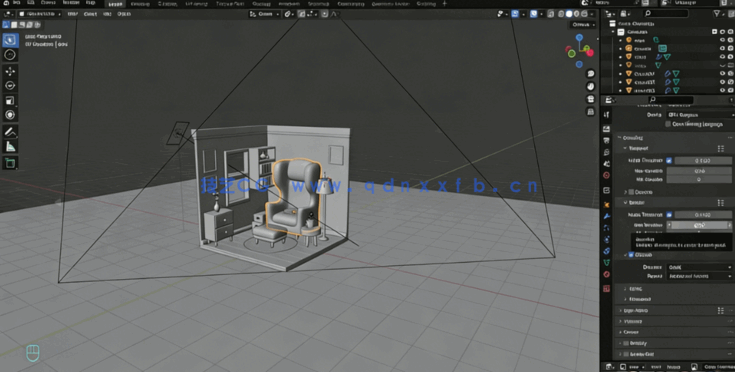This screenshot has height=372, width=735.
Task: Switch perspective/orthographic with grid gizmo
Action: 591,112
